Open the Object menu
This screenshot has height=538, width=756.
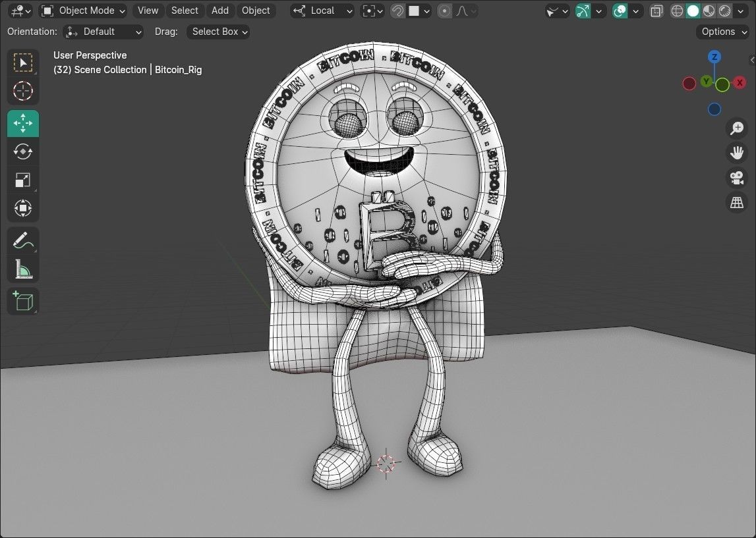pyautogui.click(x=256, y=11)
